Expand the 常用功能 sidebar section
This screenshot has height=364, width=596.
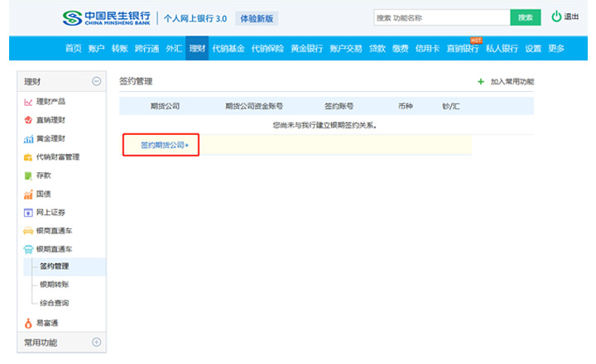tap(96, 342)
